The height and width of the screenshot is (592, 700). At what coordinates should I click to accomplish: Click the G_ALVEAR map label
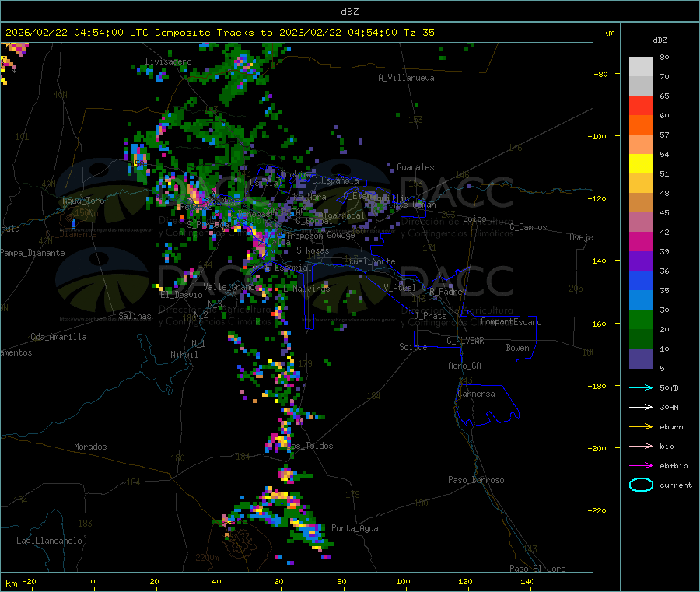click(465, 341)
